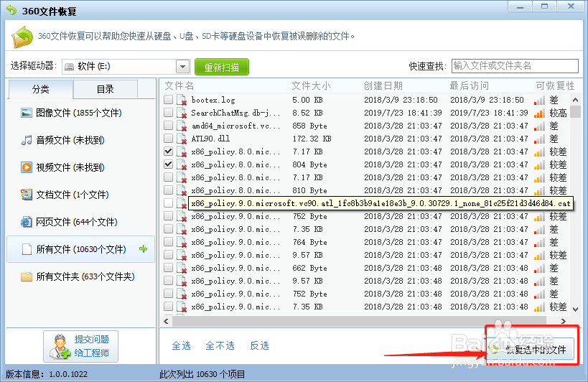Click orange recoverability bars for SearchChatMsg row
This screenshot has width=588, height=382.
[539, 113]
